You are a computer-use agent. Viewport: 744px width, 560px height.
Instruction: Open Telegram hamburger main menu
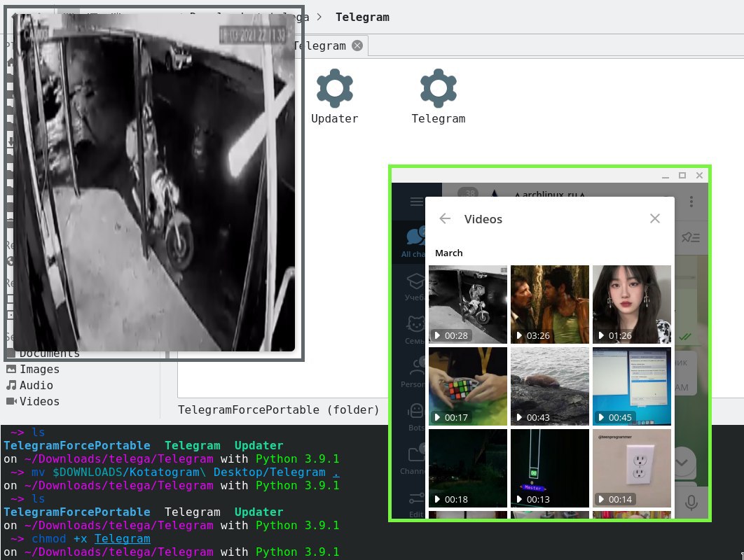(416, 202)
